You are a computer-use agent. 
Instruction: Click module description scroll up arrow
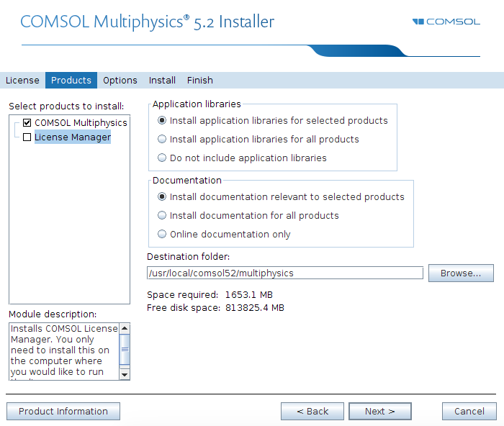pyautogui.click(x=125, y=328)
